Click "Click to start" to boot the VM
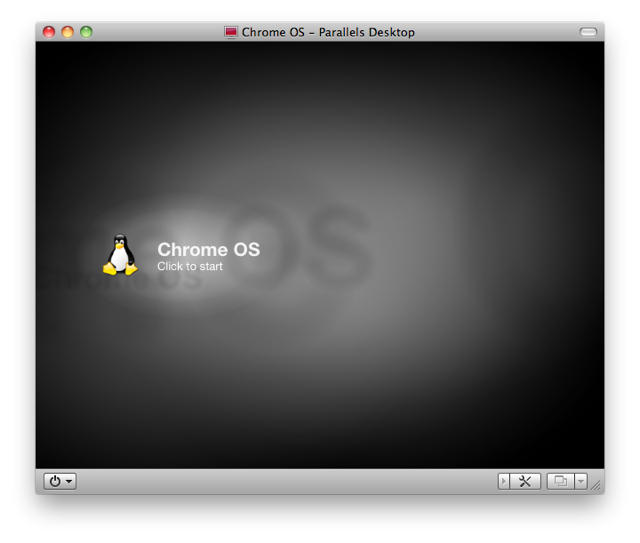 coord(190,266)
